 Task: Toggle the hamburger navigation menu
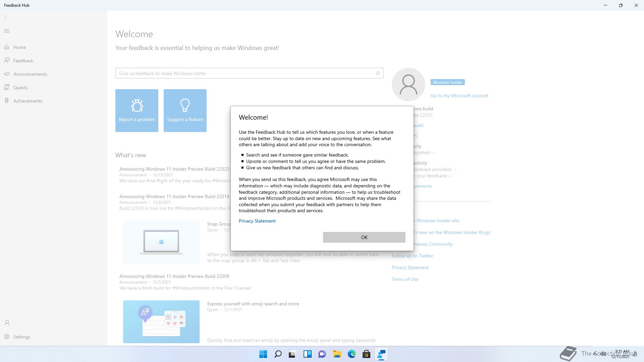point(7,31)
